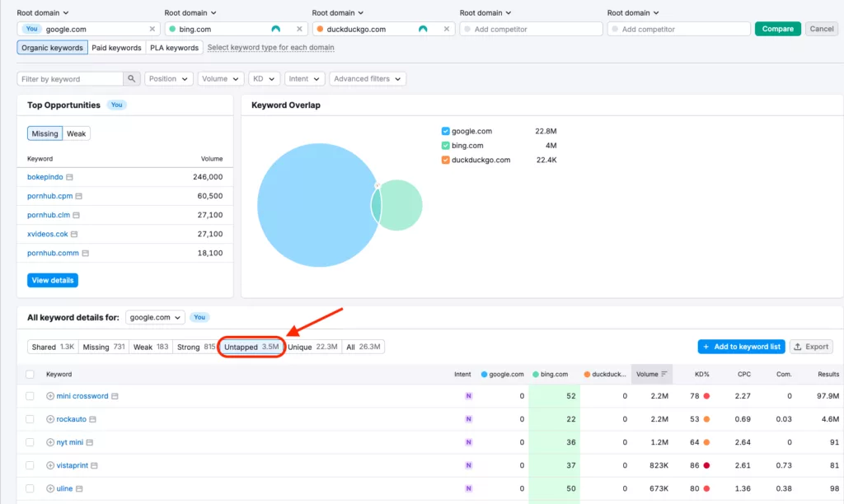Click the Export button

(x=812, y=347)
